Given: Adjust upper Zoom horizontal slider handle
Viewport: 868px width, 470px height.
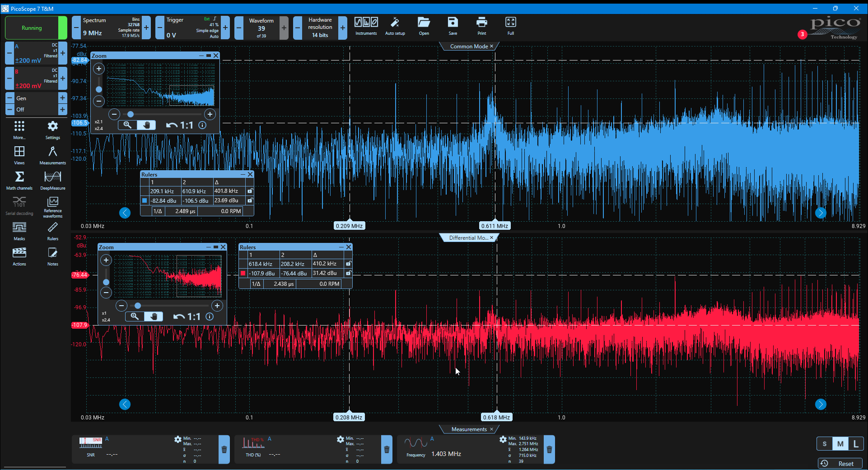Looking at the screenshot, I should click(x=131, y=114).
